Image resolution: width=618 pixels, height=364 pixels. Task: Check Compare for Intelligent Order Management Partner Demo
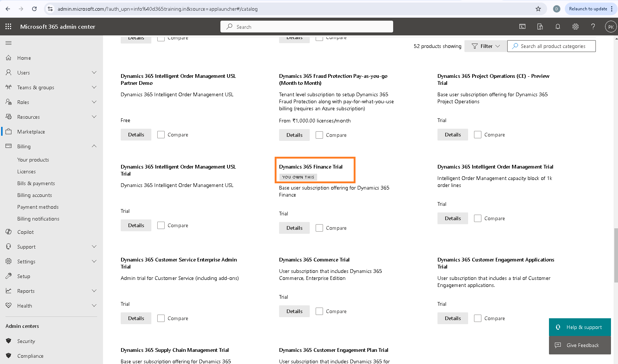161,135
